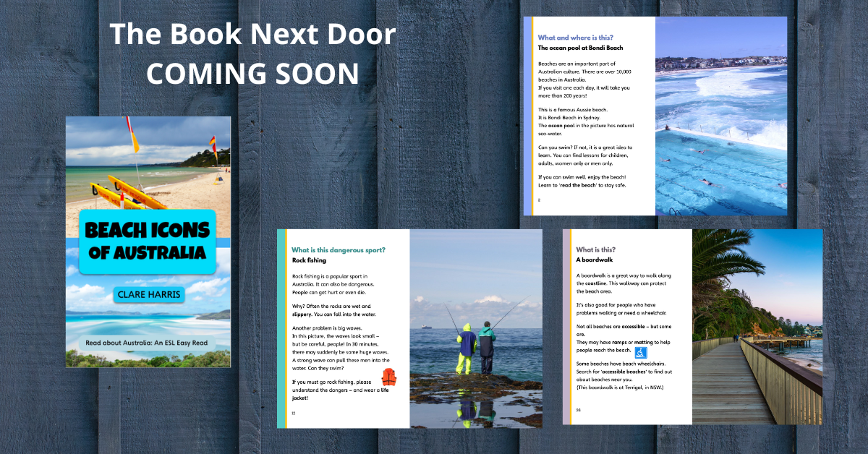Click the 'What is this dangerous sport?' heading

tap(338, 250)
